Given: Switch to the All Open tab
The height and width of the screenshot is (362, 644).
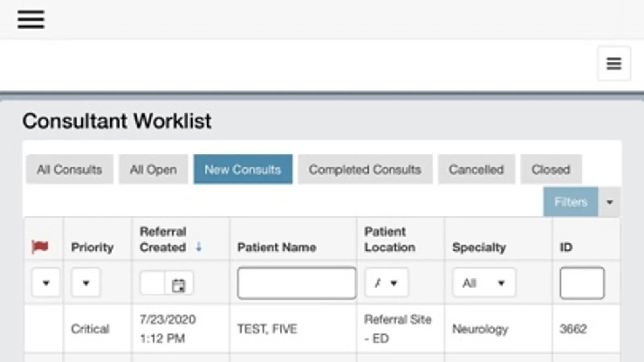Looking at the screenshot, I should tap(153, 169).
